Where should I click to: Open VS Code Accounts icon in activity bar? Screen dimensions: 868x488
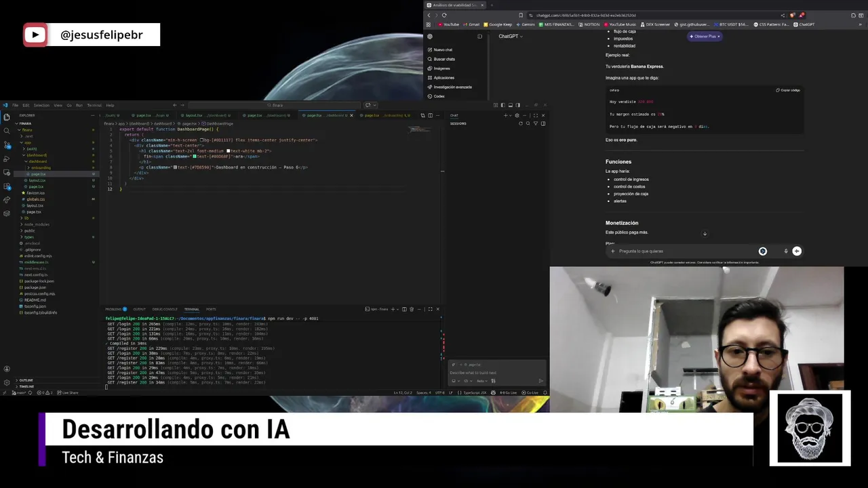point(7,369)
